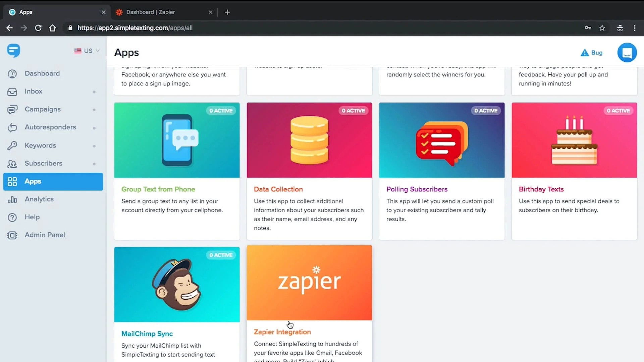Viewport: 644px width, 362px height.
Task: Open Dashboard from the sidebar
Action: [x=42, y=73]
